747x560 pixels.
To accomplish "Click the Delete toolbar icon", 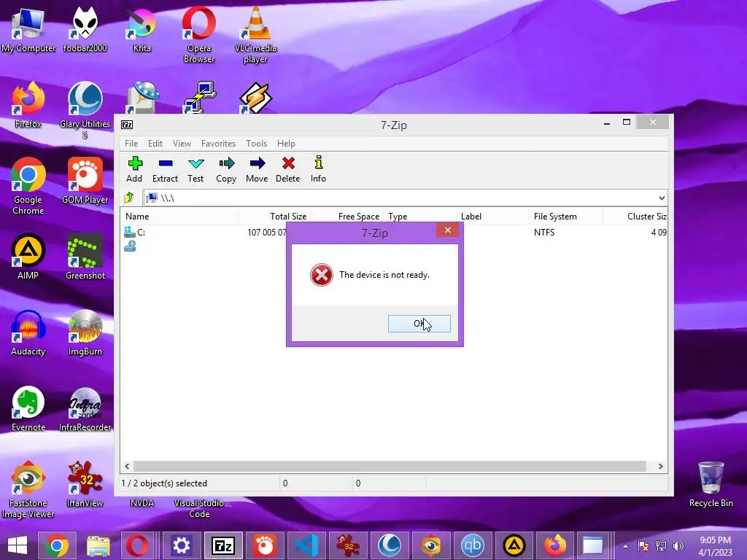I will tap(287, 169).
